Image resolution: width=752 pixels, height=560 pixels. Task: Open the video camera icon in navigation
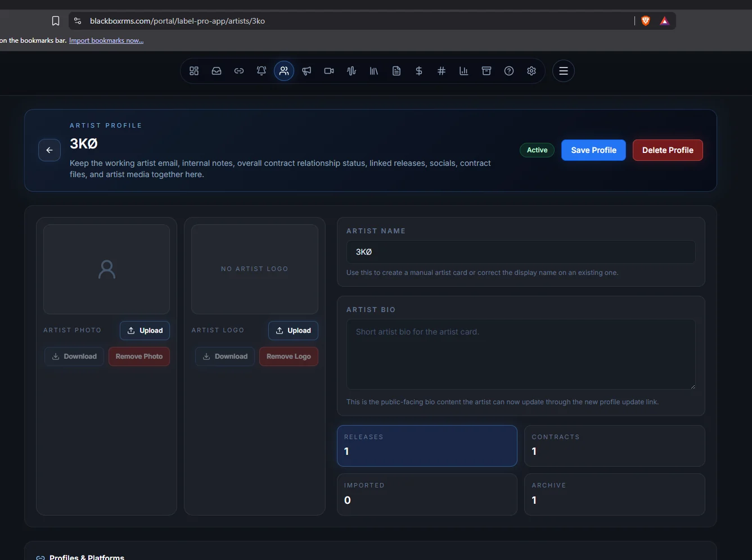[329, 71]
